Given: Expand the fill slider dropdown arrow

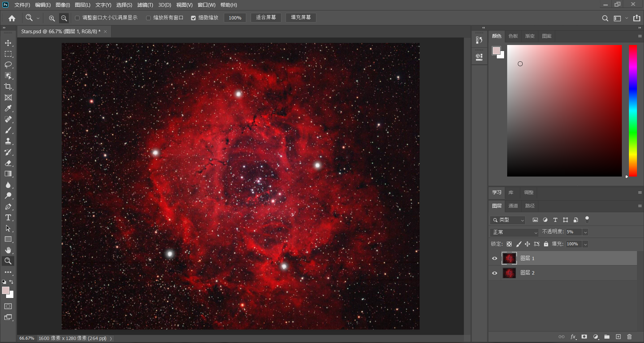Looking at the screenshot, I should click(585, 244).
